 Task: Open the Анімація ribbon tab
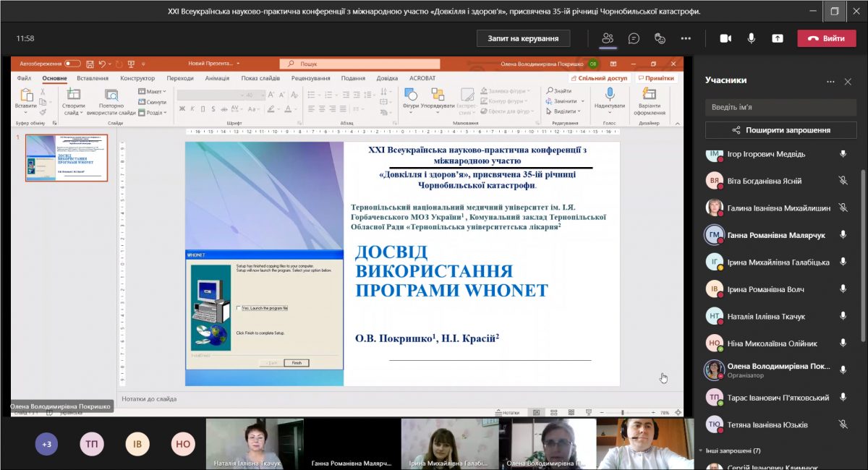click(217, 78)
